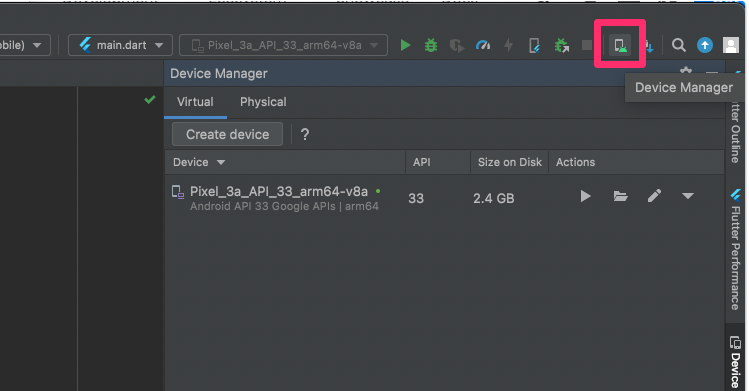Open the help question mark
This screenshot has height=391, width=749.
pyautogui.click(x=305, y=135)
